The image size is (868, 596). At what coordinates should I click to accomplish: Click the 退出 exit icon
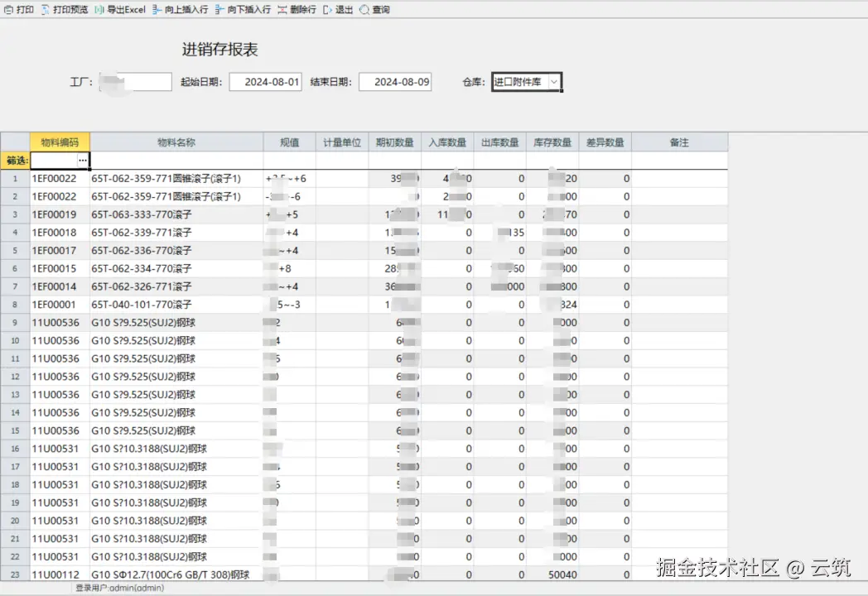[x=328, y=9]
